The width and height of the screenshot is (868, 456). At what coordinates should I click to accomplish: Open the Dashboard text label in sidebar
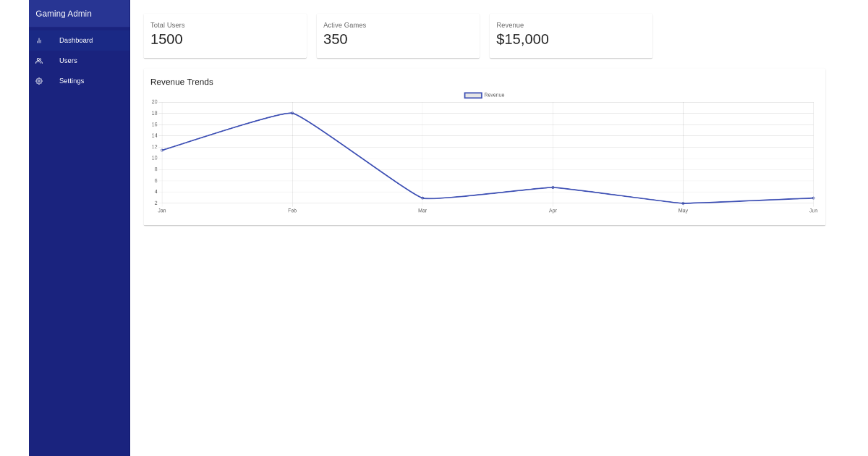tap(76, 41)
